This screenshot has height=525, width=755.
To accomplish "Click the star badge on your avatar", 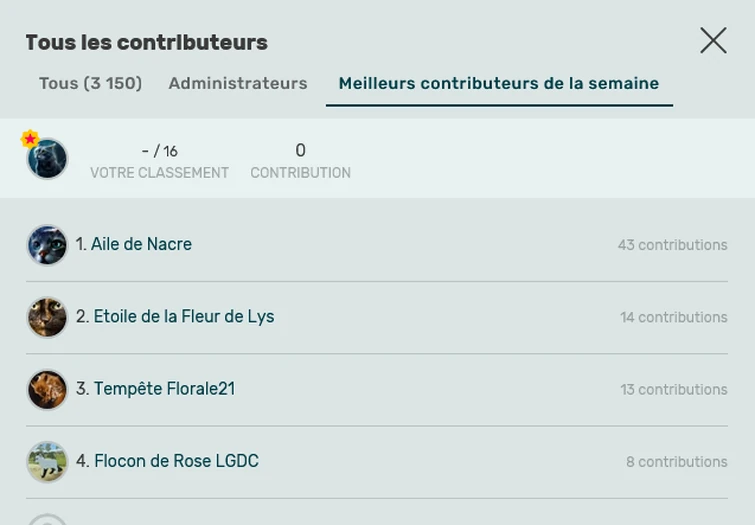I will (30, 139).
